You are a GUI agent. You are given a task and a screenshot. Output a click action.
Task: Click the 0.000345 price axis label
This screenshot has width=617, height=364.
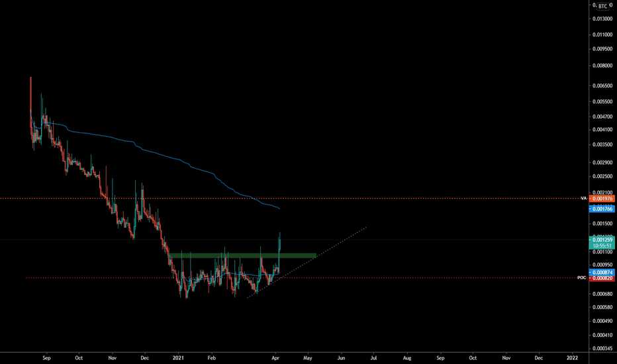click(x=602, y=349)
